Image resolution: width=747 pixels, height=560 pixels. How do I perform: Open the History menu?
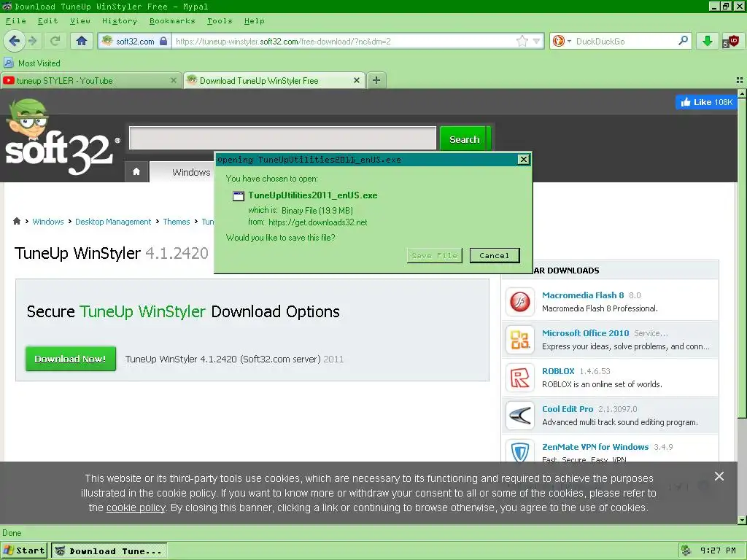[119, 21]
